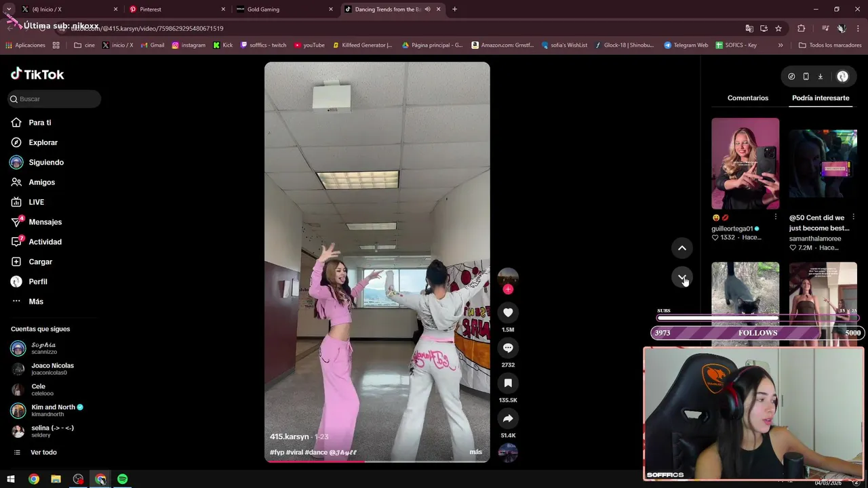Switch to the Inicio / X tab
Image resolution: width=868 pixels, height=488 pixels.
[x=68, y=9]
